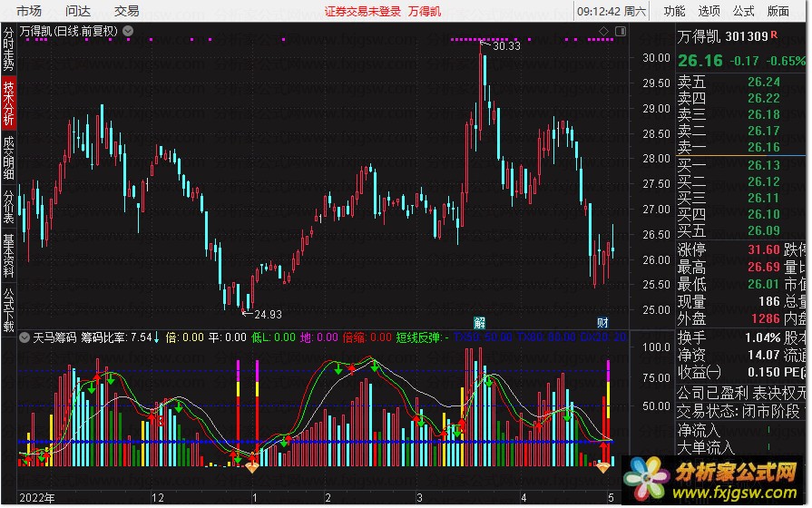
Task: Open the 公式下载 sidebar tab
Action: coord(8,309)
